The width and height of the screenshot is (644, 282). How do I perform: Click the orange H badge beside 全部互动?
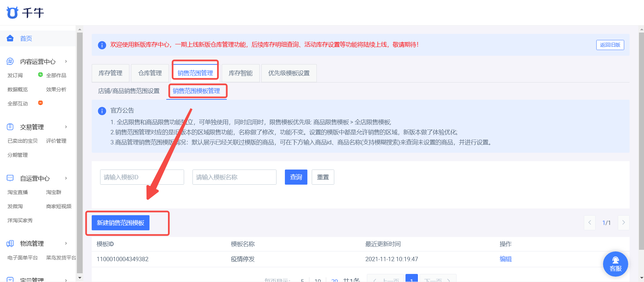(x=40, y=103)
